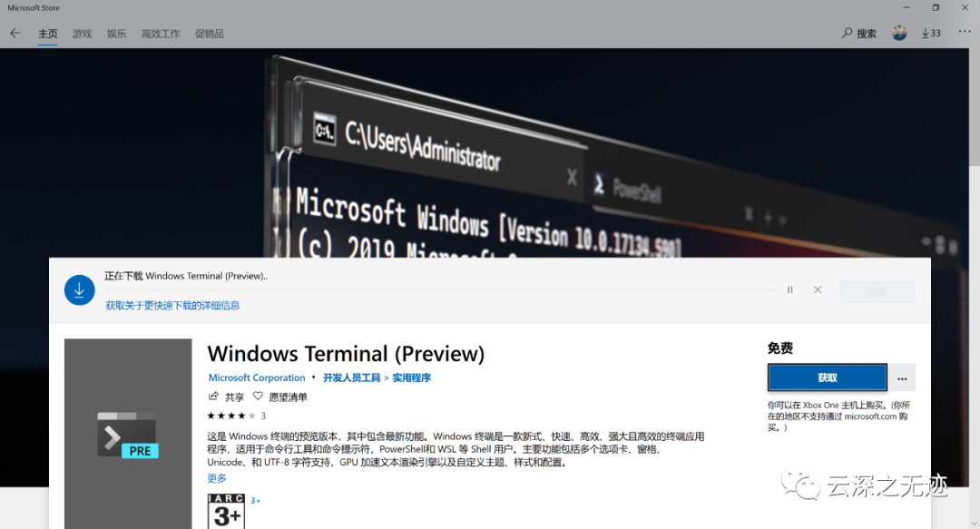The width and height of the screenshot is (980, 529).
Task: Click the IARC 3+ rating badge
Action: pyautogui.click(x=226, y=511)
